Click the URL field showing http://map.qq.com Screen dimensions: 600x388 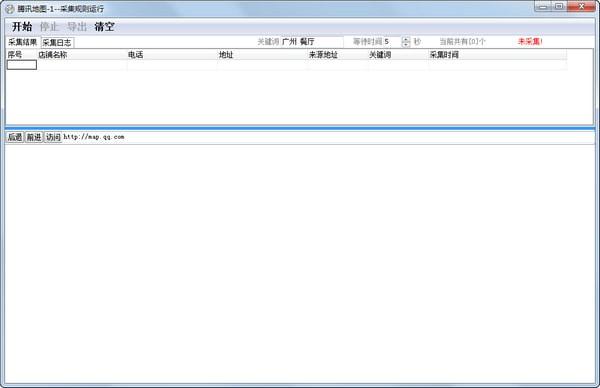tap(328, 137)
